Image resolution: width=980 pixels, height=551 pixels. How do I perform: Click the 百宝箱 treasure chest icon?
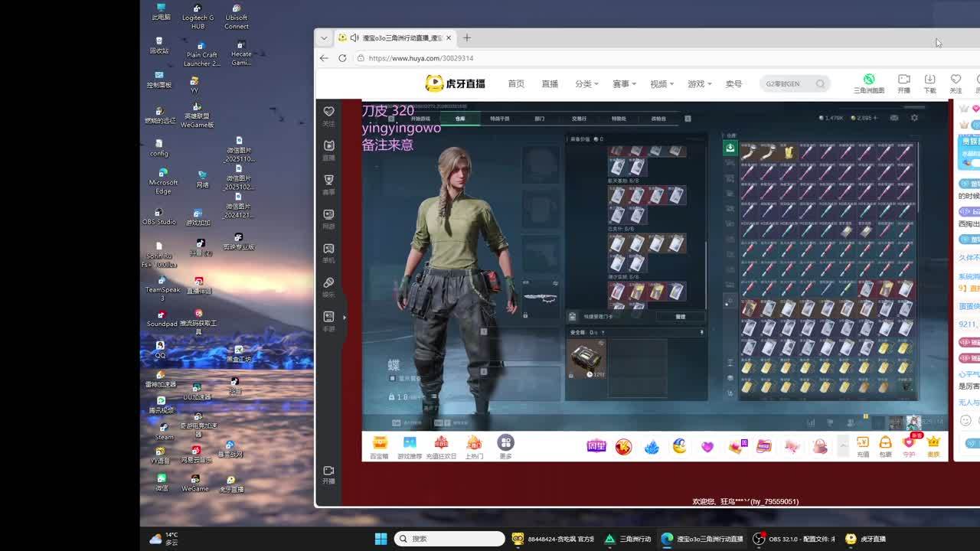tap(379, 445)
